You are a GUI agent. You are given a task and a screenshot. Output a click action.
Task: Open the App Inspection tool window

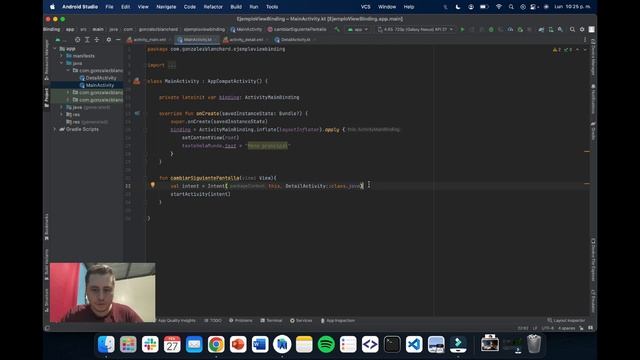coord(338,320)
